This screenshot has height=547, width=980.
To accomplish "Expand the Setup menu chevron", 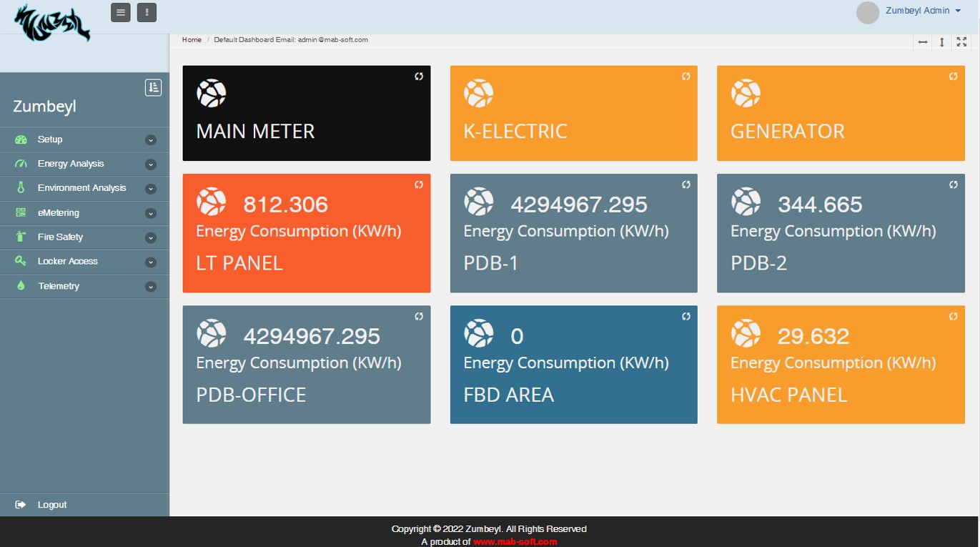I will pos(150,140).
